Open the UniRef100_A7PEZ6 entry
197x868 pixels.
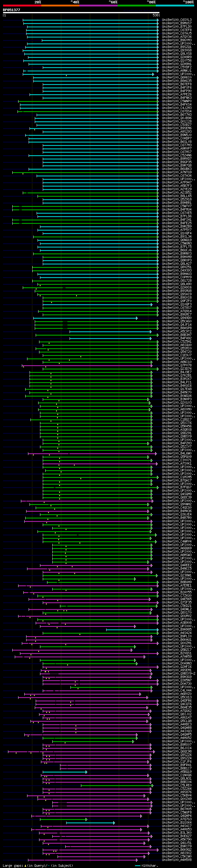[176, 94]
